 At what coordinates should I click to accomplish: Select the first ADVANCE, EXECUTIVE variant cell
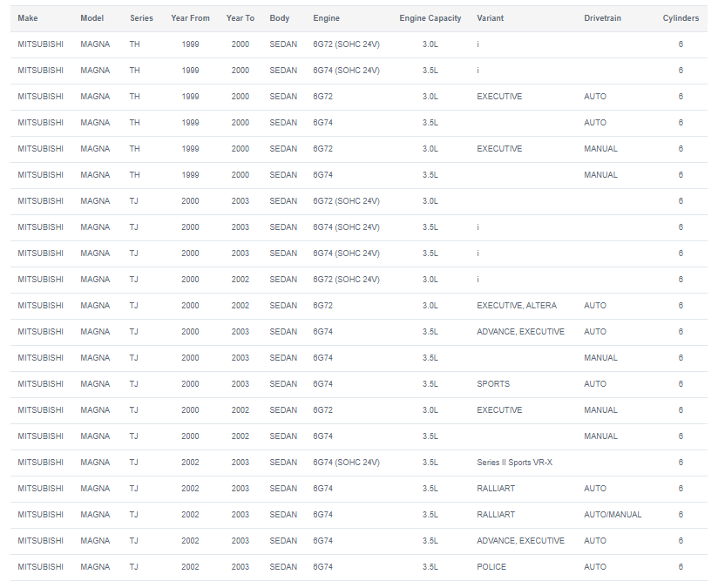click(520, 332)
